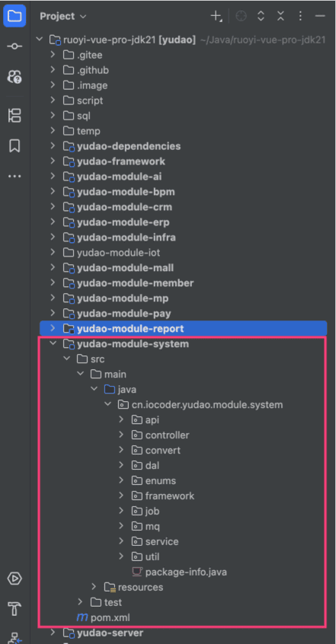Open the Structure tool window icon
Viewport: 336px width, 644px height.
pyautogui.click(x=14, y=116)
